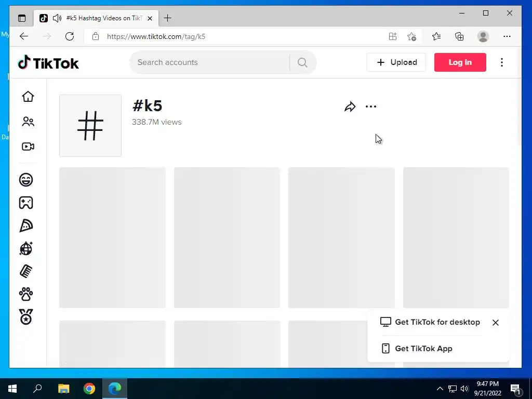View site info lock icon
The height and width of the screenshot is (399, 532).
click(x=96, y=36)
